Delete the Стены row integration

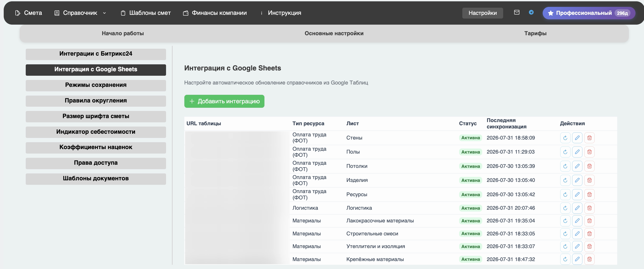(x=589, y=138)
